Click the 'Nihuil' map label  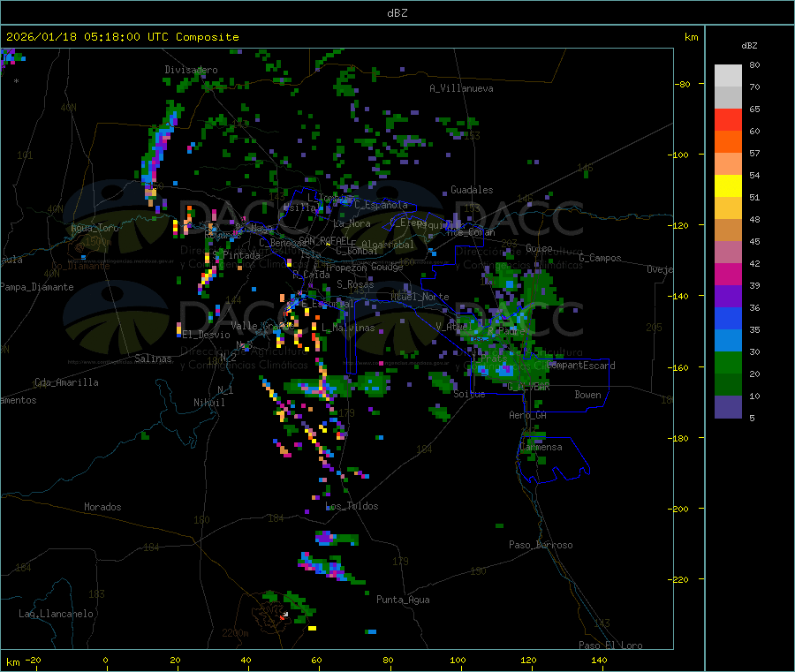(208, 403)
